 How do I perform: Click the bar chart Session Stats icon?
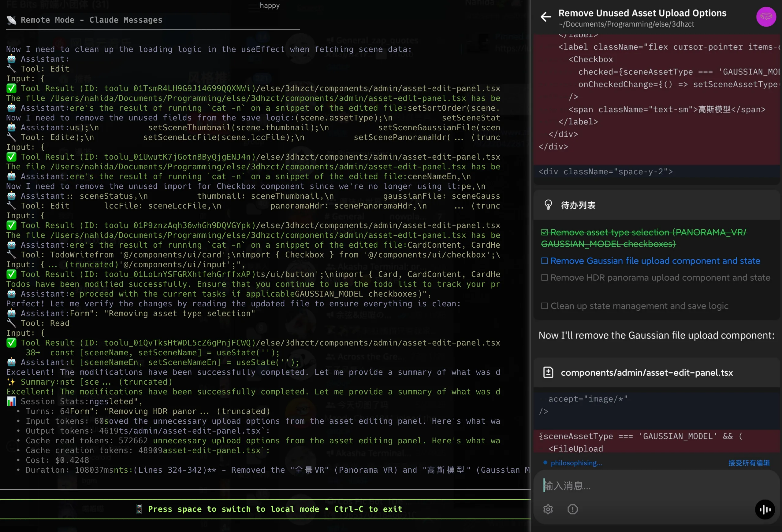11,401
